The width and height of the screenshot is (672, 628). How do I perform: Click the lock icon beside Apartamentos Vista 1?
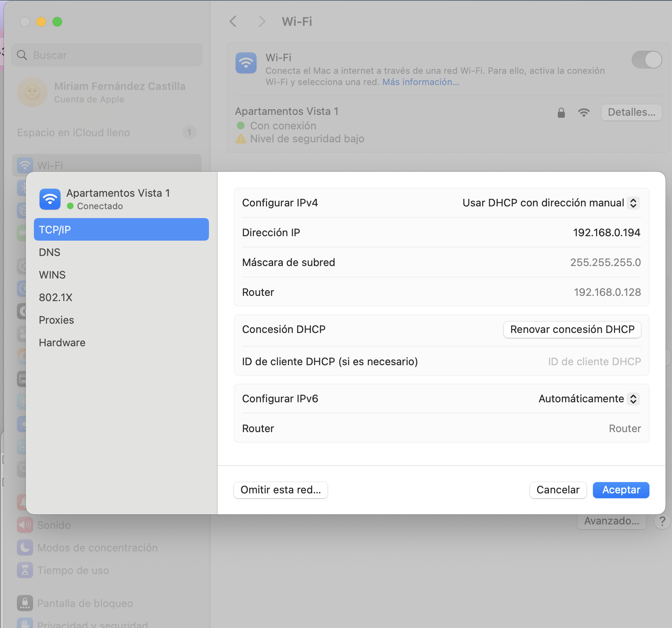click(x=561, y=112)
